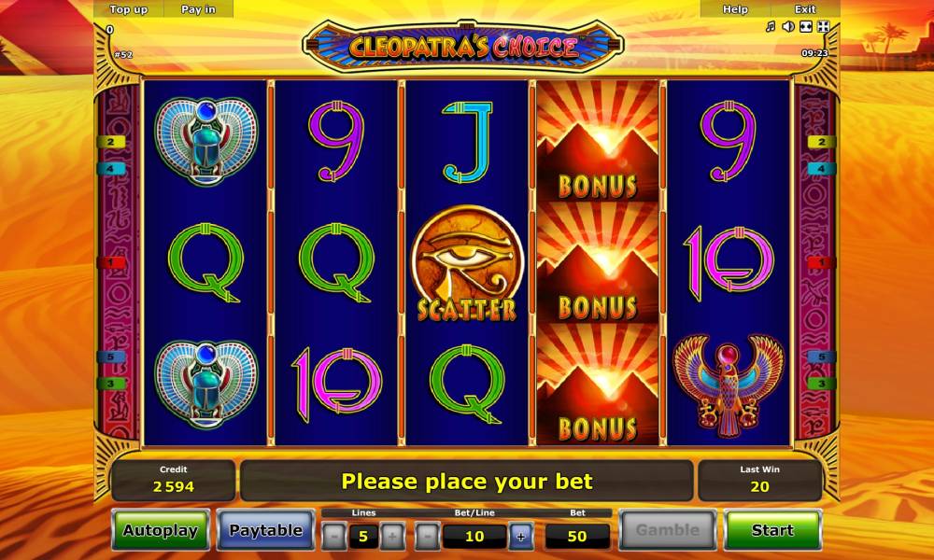934x560 pixels.
Task: Select the green payline 3 marker on right
Action: [821, 384]
